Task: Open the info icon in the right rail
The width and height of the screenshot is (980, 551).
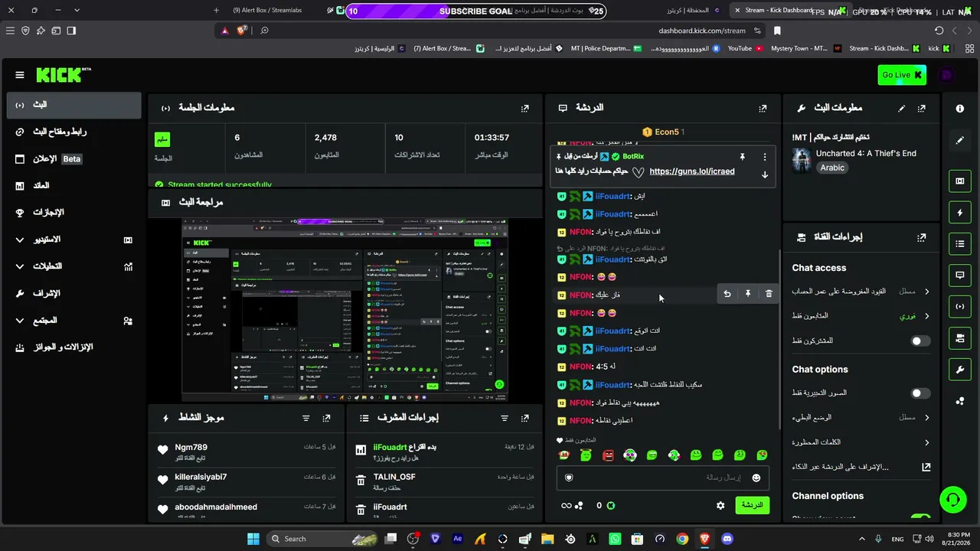Action: pos(960,109)
